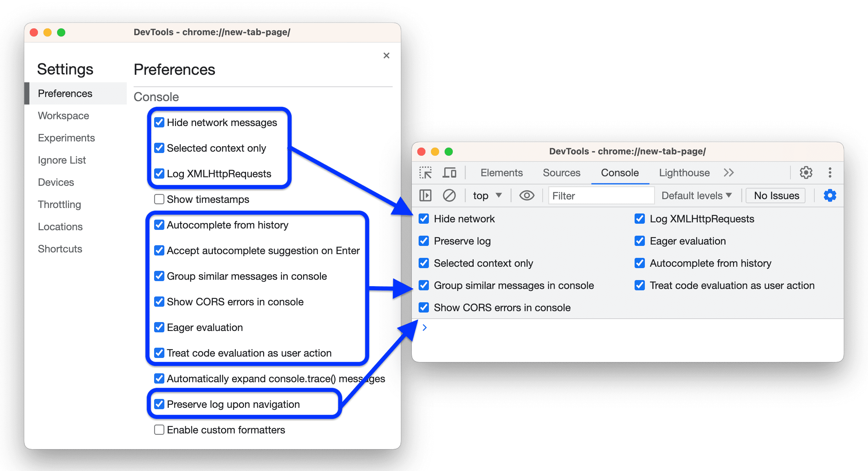Open Experiments settings section

(x=66, y=137)
